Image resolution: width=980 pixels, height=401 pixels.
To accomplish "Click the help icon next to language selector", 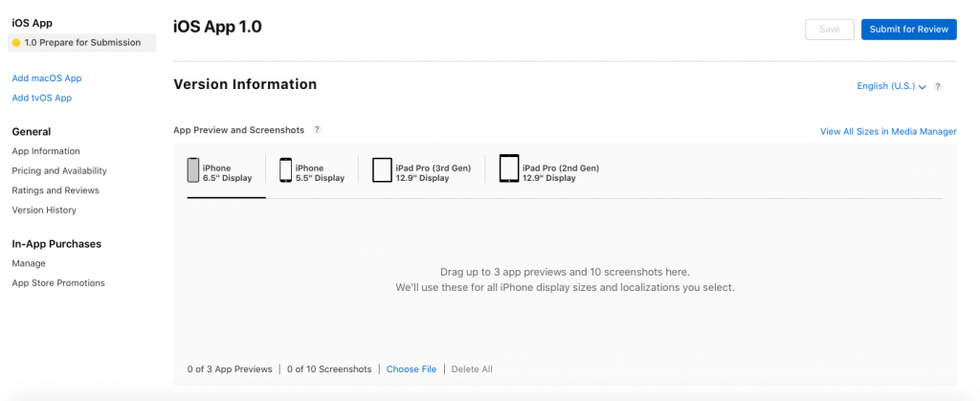I will 938,86.
